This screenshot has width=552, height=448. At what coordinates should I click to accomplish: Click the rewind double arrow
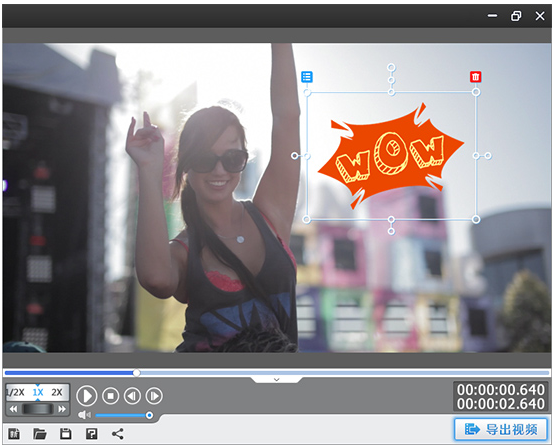coord(13,409)
